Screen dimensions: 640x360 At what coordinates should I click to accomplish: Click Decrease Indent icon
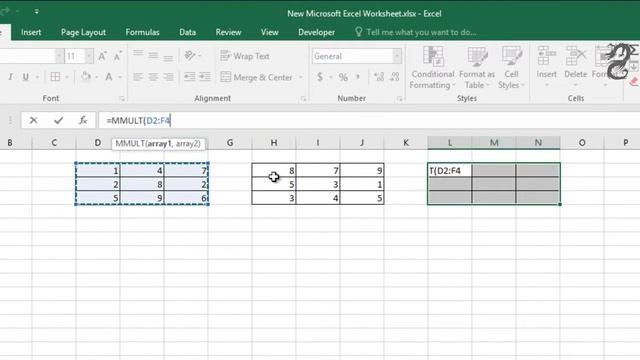[189, 77]
